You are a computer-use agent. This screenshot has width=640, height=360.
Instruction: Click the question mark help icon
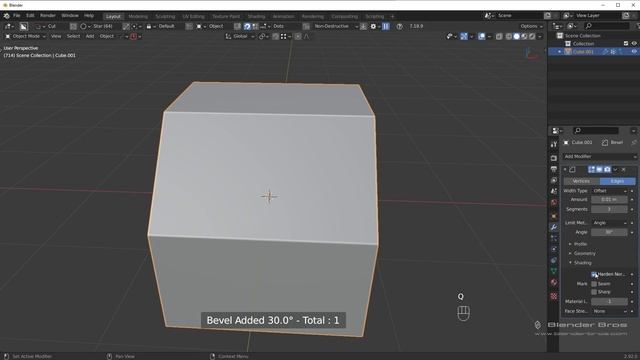[x=400, y=26]
